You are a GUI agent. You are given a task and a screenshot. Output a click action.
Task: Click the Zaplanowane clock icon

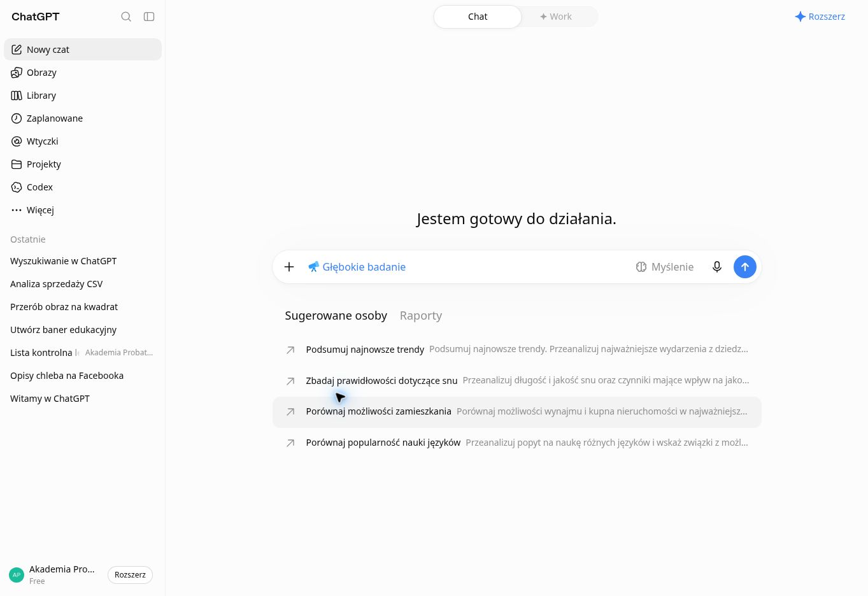(17, 118)
